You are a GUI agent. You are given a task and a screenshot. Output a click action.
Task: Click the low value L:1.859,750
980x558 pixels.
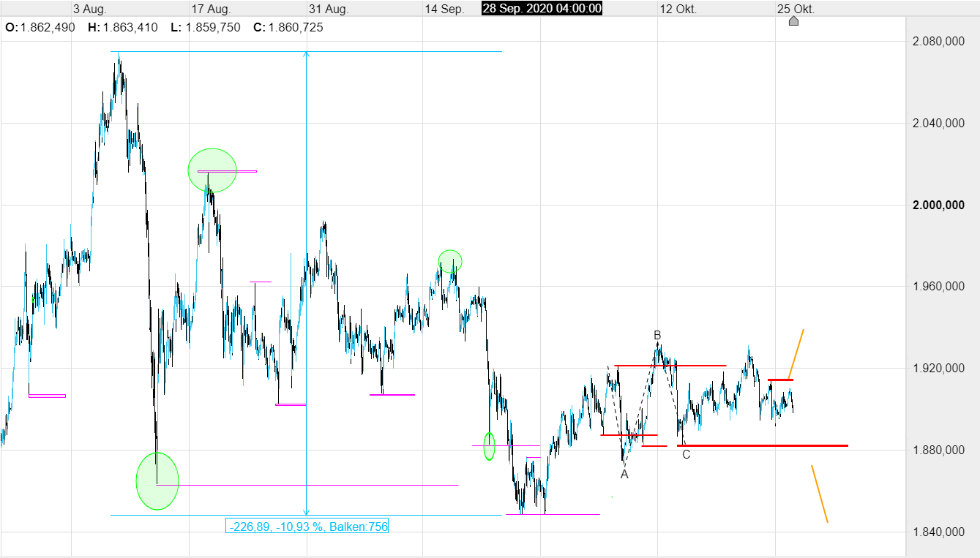tap(206, 27)
